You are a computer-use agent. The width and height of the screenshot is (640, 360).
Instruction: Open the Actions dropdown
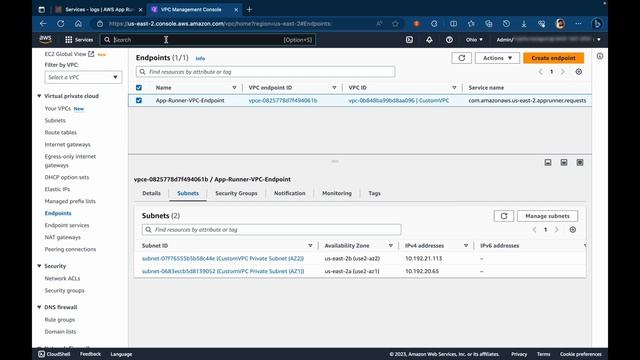[x=497, y=58]
